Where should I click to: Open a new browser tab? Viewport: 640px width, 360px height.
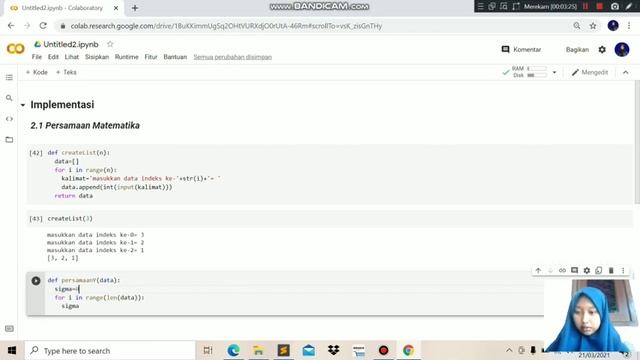click(x=135, y=8)
